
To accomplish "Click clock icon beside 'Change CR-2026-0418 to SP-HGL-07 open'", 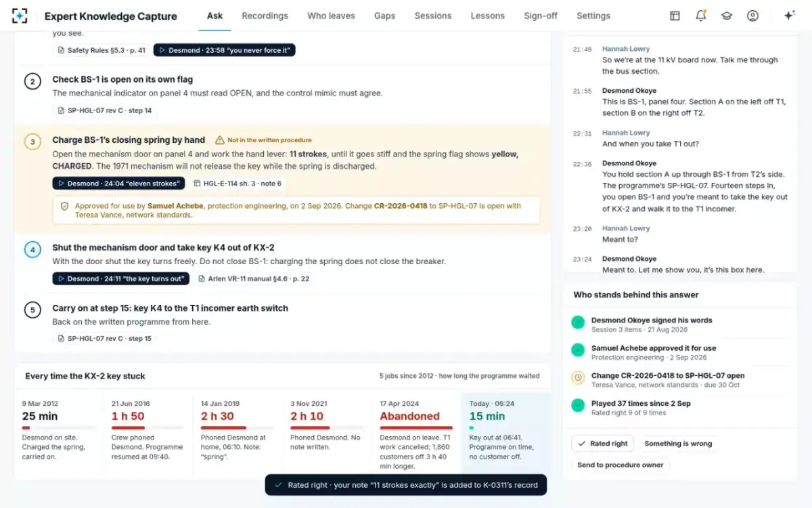I will pyautogui.click(x=577, y=378).
